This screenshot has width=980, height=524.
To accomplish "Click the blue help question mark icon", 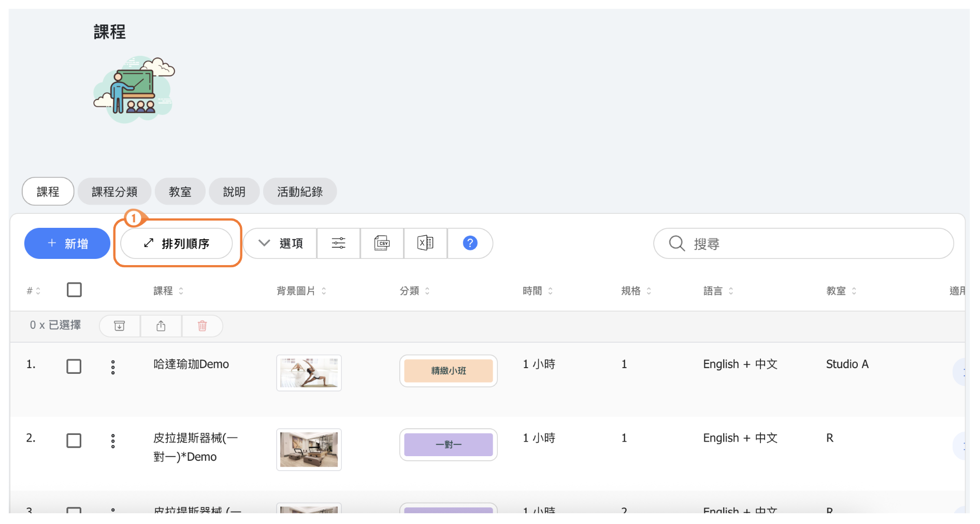I will [470, 243].
